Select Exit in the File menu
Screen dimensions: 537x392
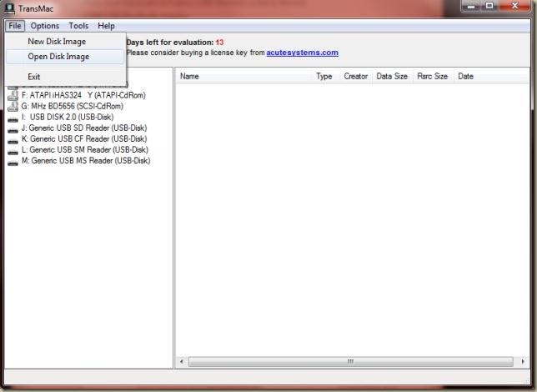pyautogui.click(x=65, y=77)
